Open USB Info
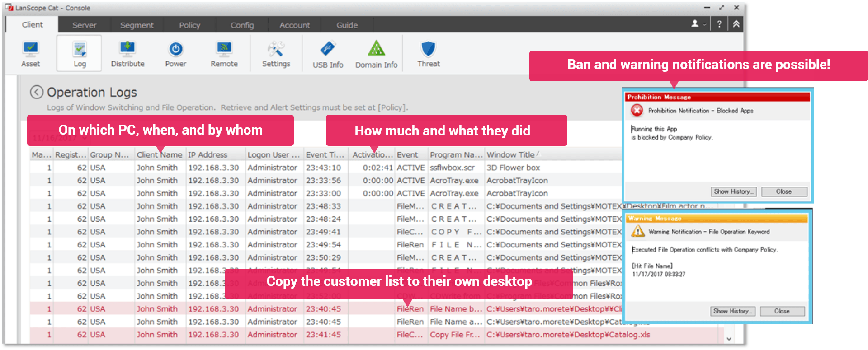This screenshot has height=350, width=868. (328, 54)
